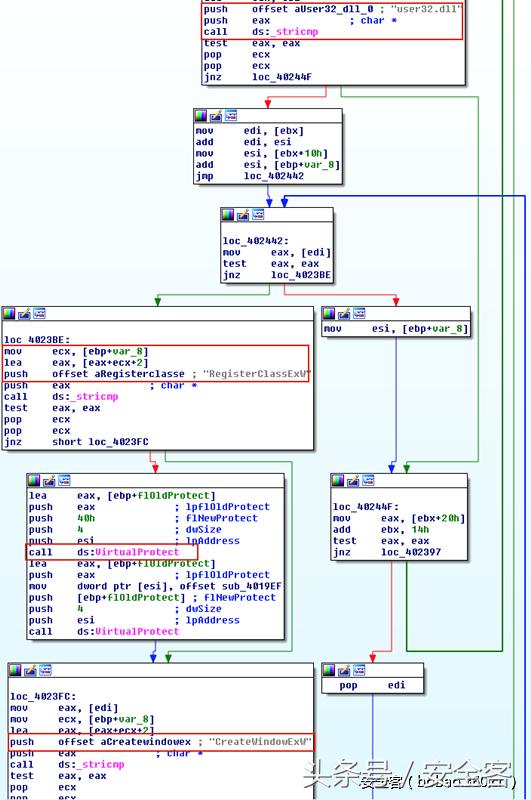Click the color icon on the VirtualProtect block
This screenshot has height=800, width=531.
coord(34,481)
